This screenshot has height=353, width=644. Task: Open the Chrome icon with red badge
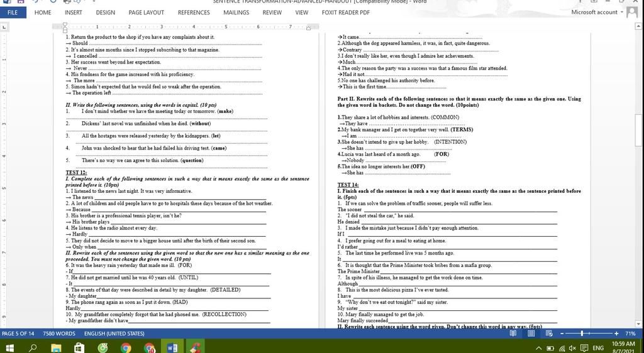click(150, 348)
